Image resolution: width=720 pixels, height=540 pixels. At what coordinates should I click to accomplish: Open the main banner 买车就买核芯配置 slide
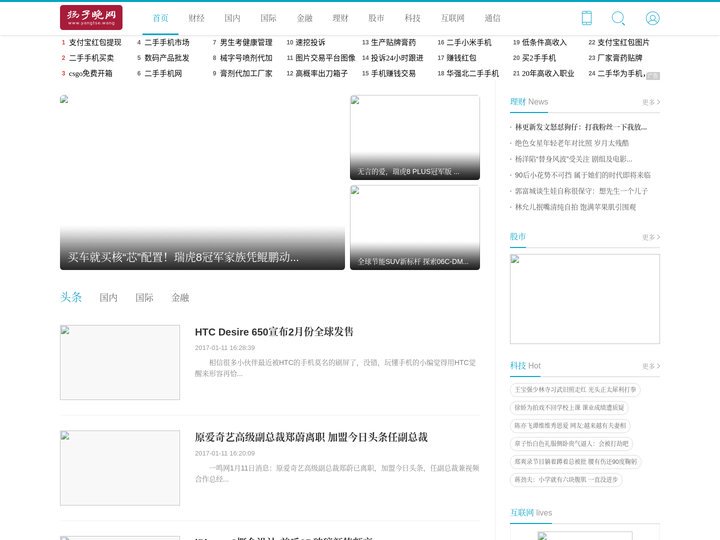click(x=202, y=182)
